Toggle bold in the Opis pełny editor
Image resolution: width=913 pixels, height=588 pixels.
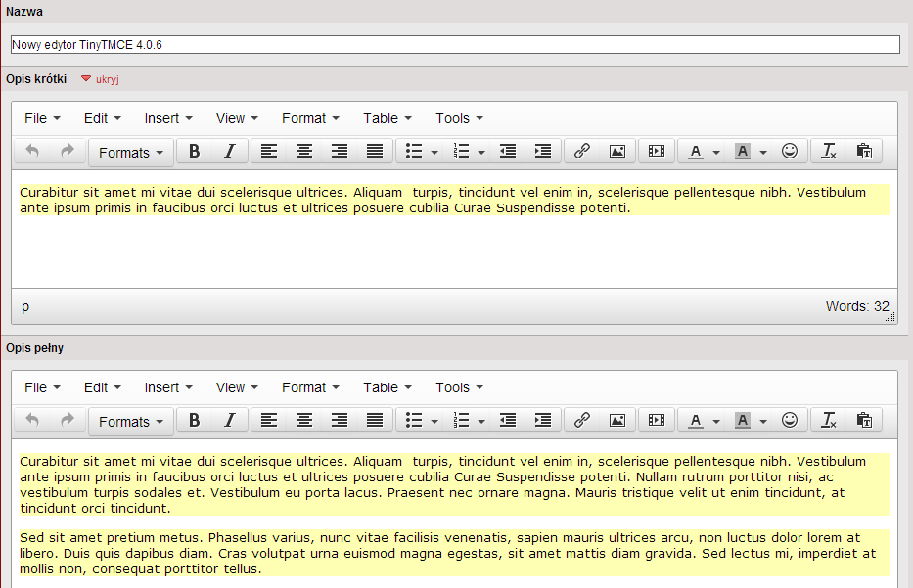195,421
